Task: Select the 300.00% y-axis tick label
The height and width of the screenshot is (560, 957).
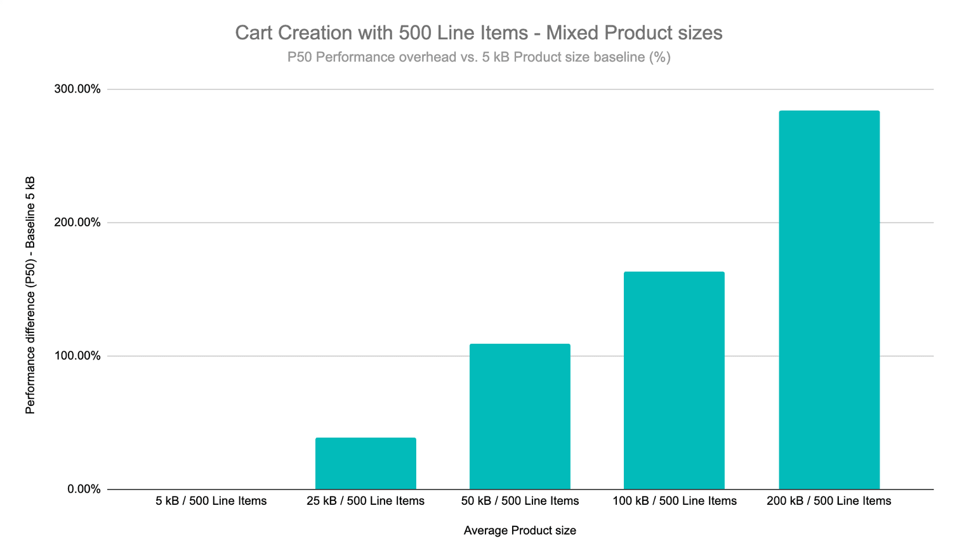Action: click(x=77, y=89)
